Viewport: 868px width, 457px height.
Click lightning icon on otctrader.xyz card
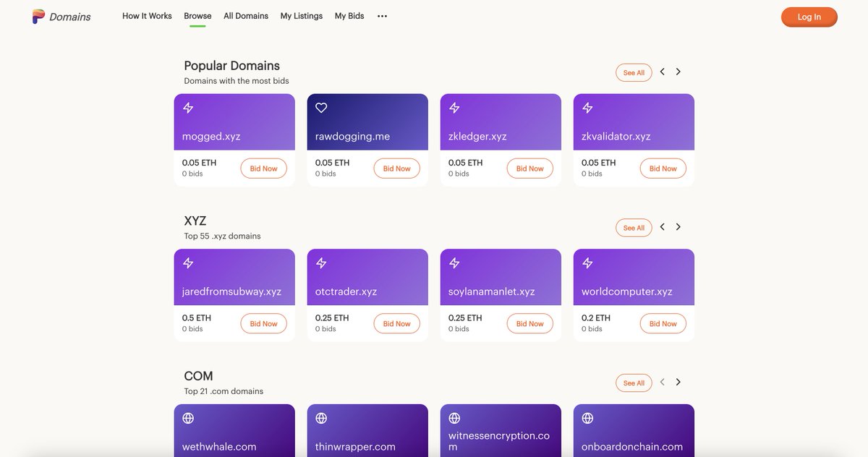(x=321, y=263)
